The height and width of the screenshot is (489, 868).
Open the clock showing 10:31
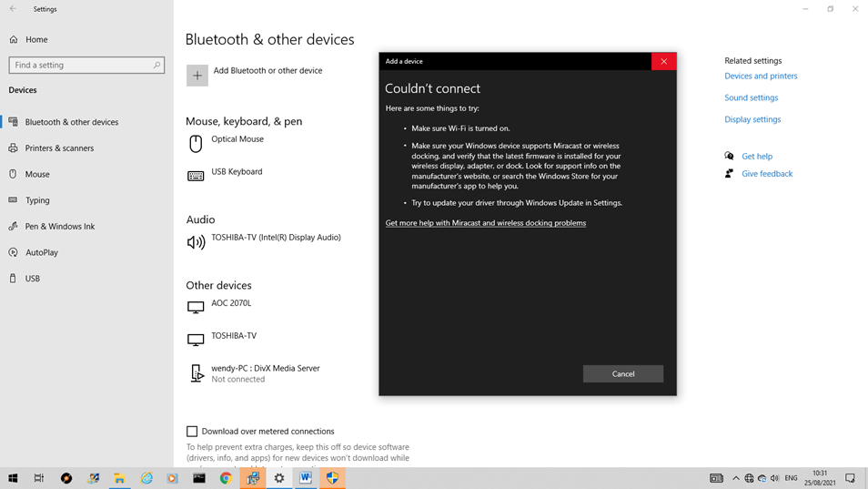click(820, 478)
